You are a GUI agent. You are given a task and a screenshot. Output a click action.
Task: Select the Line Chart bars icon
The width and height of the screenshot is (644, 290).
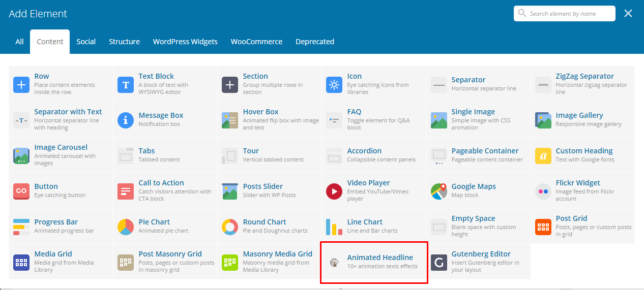click(334, 227)
